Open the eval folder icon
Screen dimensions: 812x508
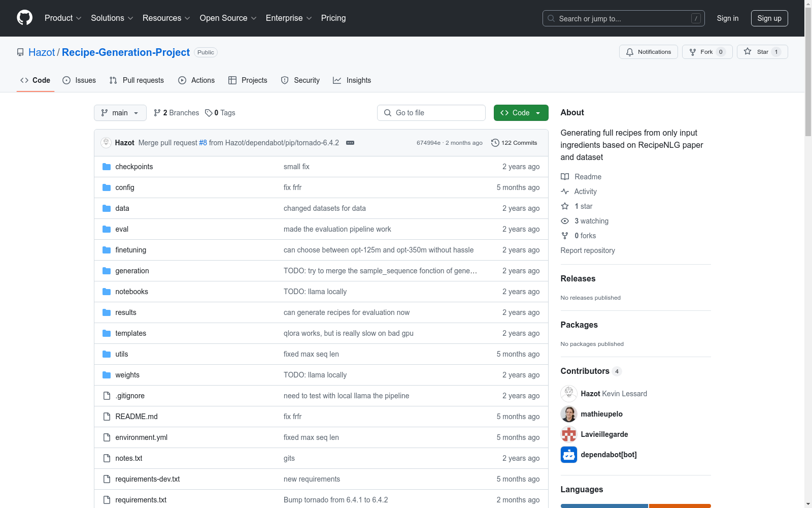click(107, 229)
